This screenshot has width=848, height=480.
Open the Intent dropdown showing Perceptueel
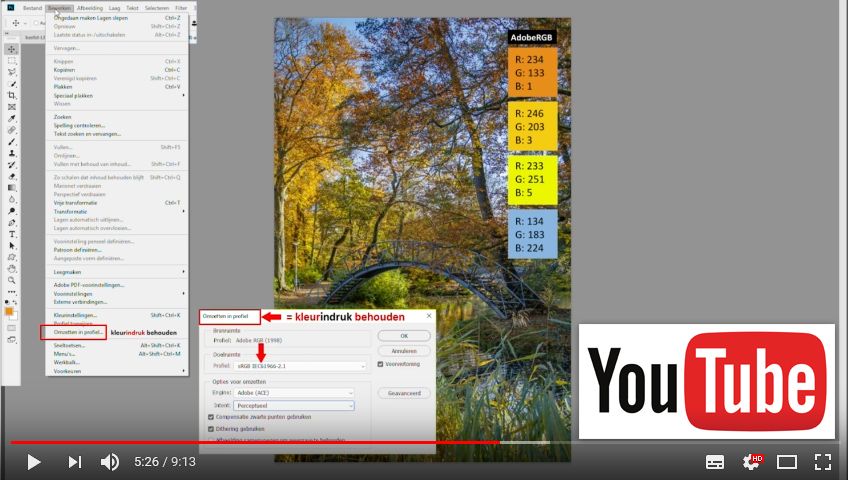(294, 405)
